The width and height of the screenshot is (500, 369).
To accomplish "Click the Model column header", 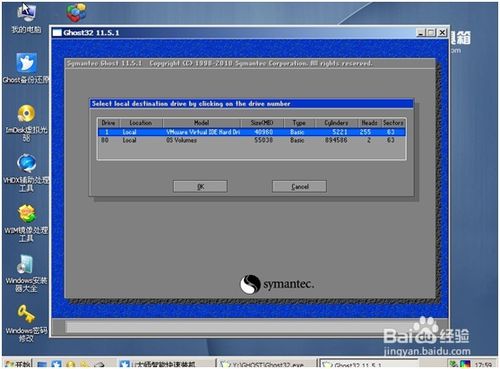I will [x=201, y=123].
